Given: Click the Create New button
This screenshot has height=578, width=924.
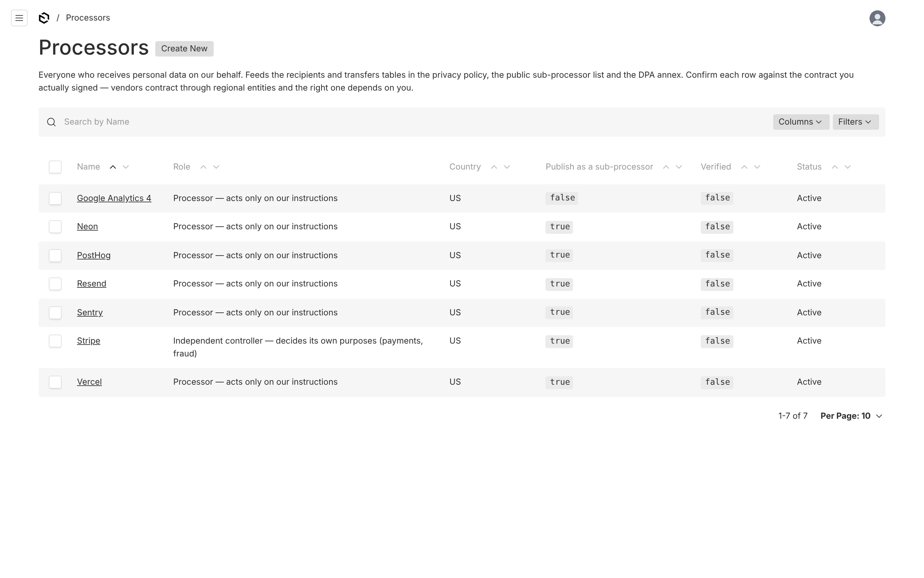Looking at the screenshot, I should click(184, 49).
